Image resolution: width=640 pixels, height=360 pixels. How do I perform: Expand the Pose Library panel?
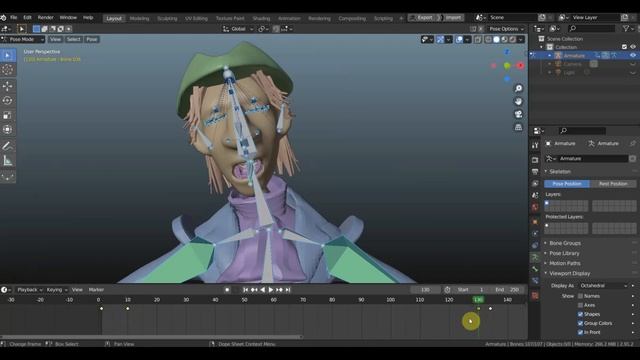click(564, 253)
